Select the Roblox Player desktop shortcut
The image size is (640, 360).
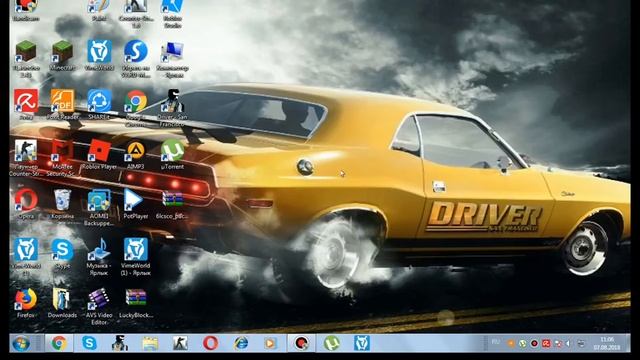[99, 154]
